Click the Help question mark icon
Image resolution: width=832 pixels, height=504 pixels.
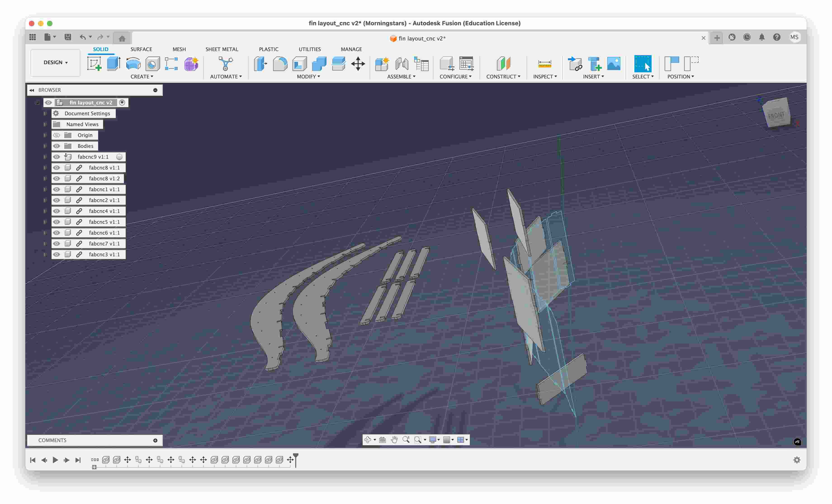(x=777, y=37)
